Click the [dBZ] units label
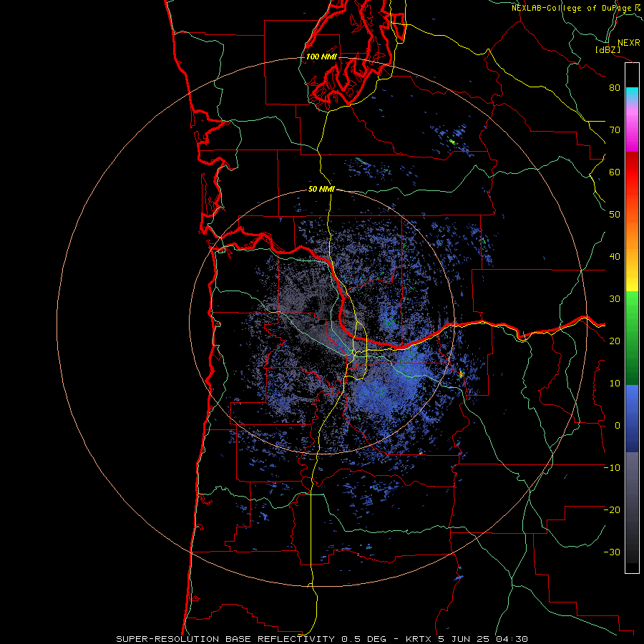The width and height of the screenshot is (644, 644). pyautogui.click(x=608, y=50)
